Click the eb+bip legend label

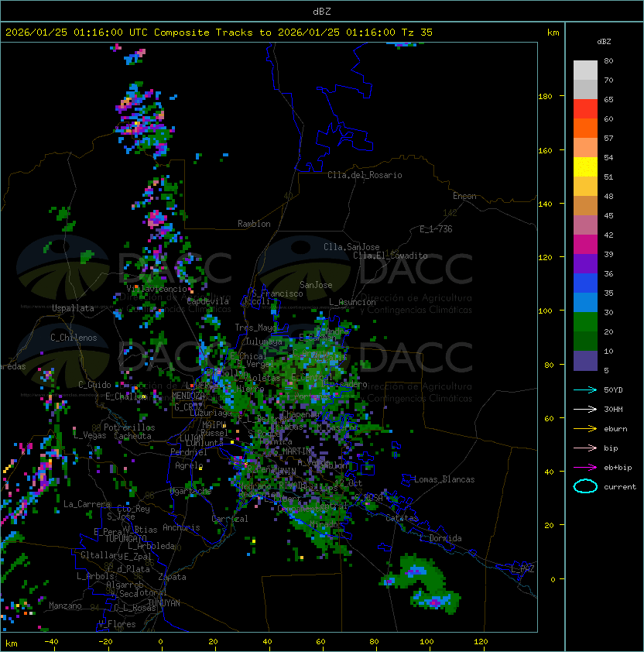(x=618, y=468)
